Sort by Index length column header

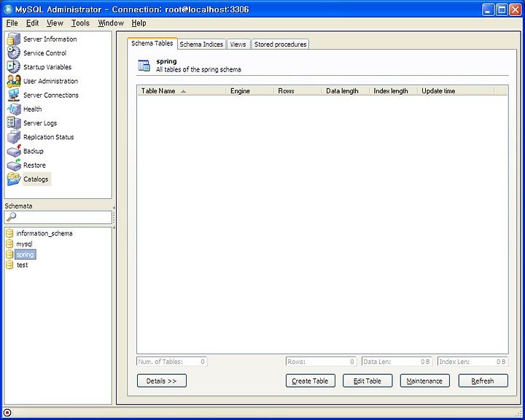[394, 90]
